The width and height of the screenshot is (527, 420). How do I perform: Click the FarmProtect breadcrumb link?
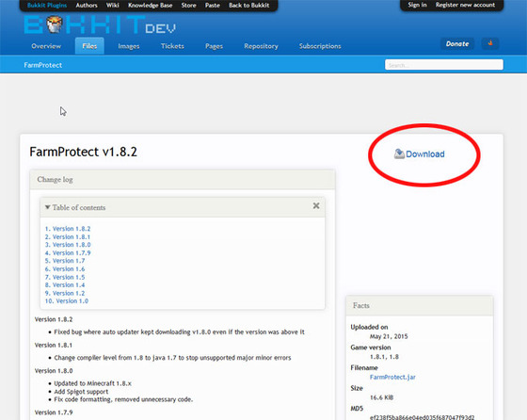[x=43, y=65]
